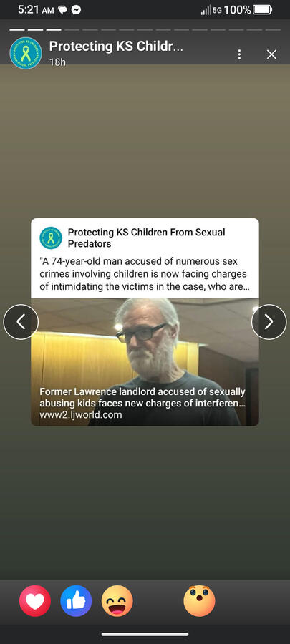The image size is (290, 644).
Task: Tap the thumbs-up like reaction
Action: point(76,601)
